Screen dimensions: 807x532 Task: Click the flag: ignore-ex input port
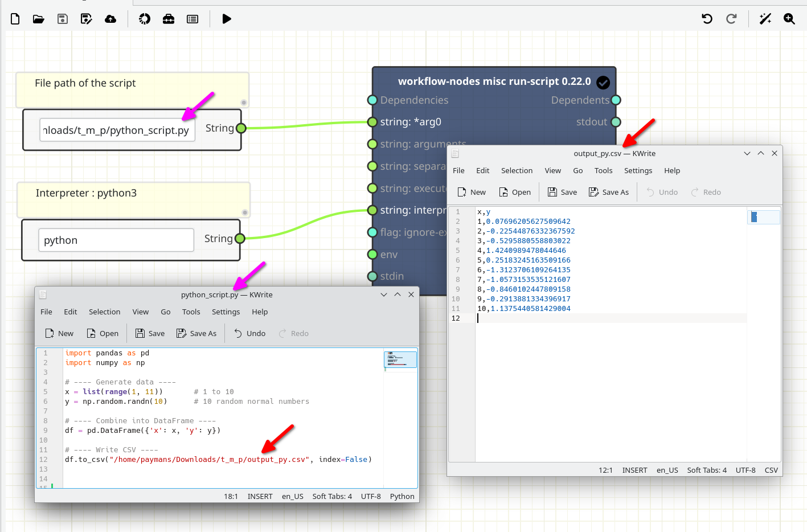pos(372,232)
